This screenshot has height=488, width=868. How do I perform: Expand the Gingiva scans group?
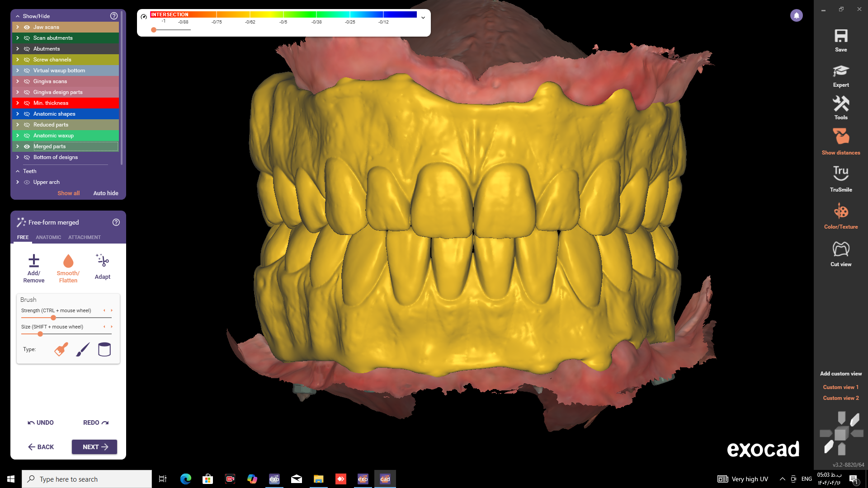click(x=18, y=81)
